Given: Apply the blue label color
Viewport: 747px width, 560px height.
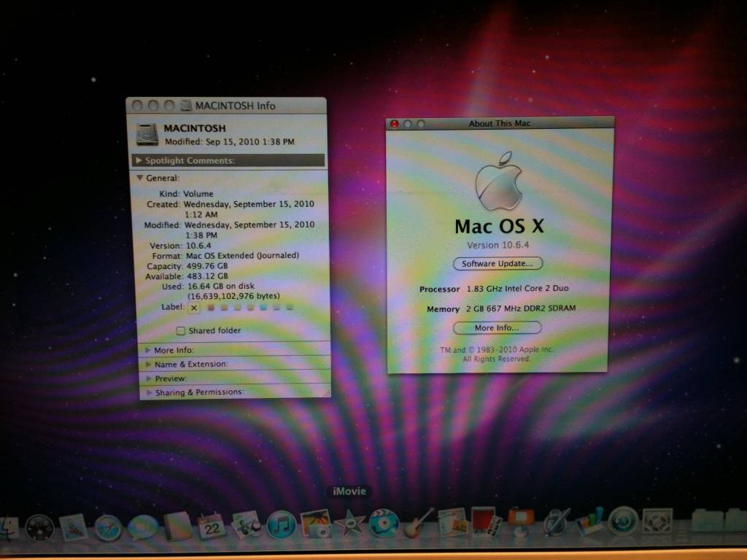Looking at the screenshot, I should (x=263, y=307).
